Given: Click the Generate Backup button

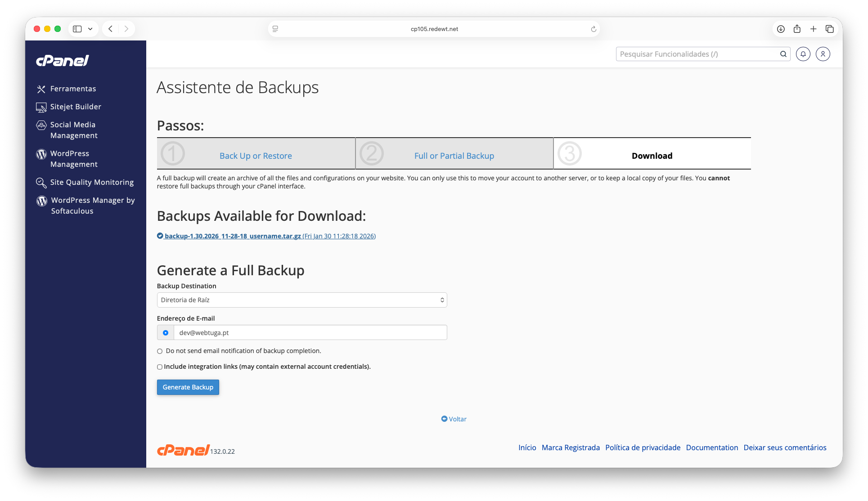Looking at the screenshot, I should coord(188,387).
